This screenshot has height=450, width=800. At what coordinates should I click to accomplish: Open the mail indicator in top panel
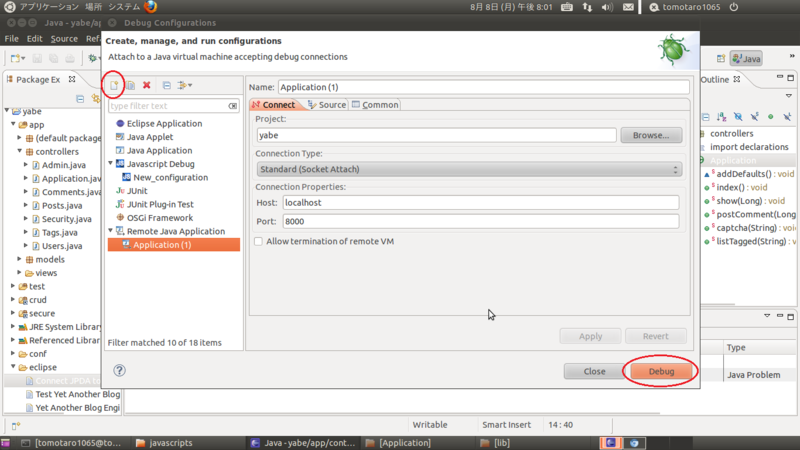pos(628,7)
